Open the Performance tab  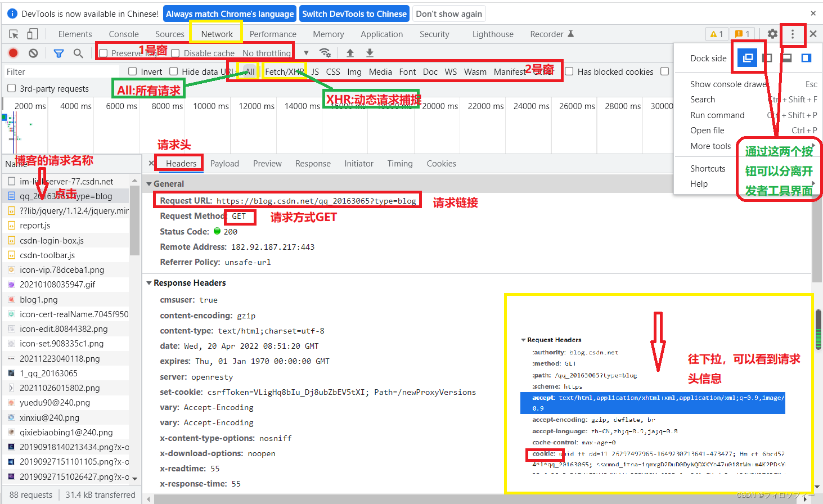[273, 34]
